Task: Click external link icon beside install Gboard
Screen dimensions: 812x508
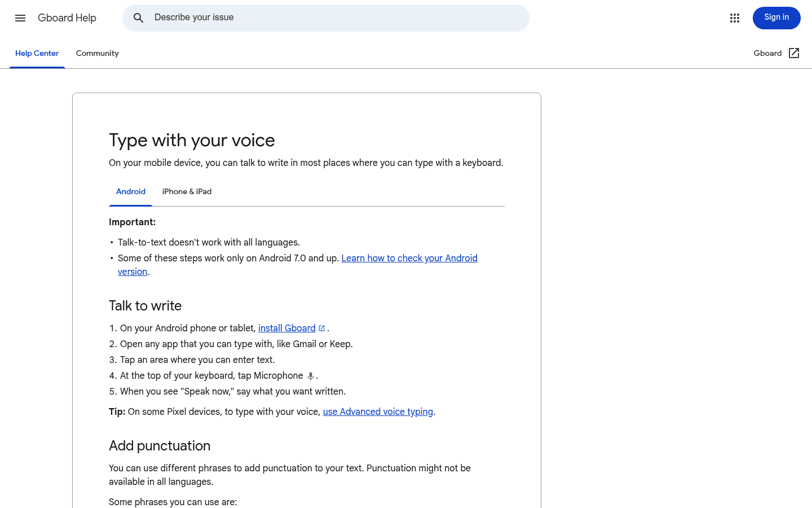Action: (321, 329)
